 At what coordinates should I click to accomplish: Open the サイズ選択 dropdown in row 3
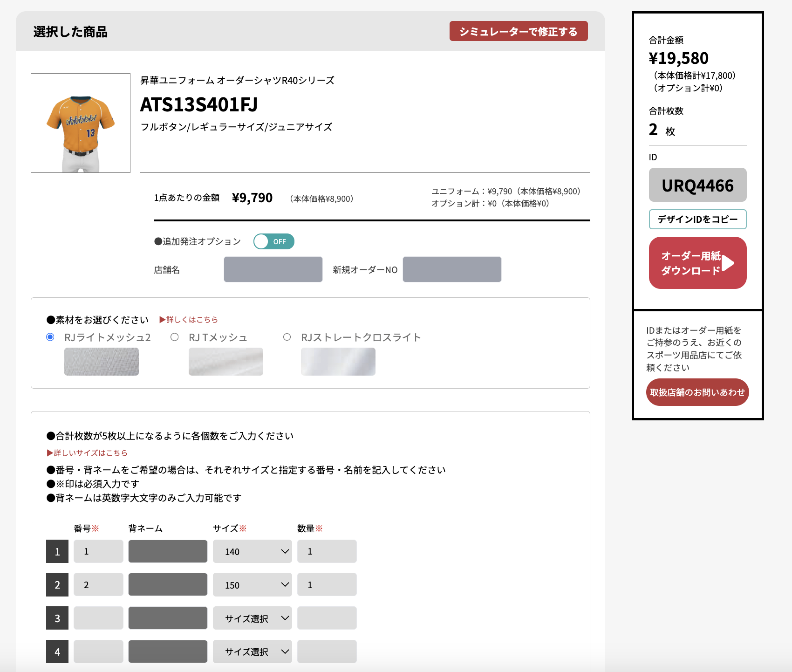(252, 618)
